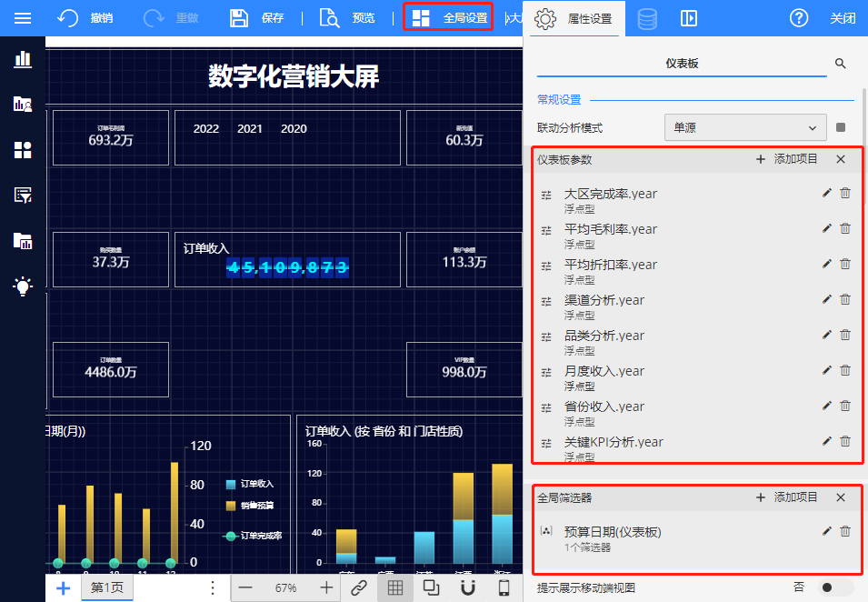
Task: Toggle the magnet snap icon in bottom toolbar
Action: coord(468,587)
